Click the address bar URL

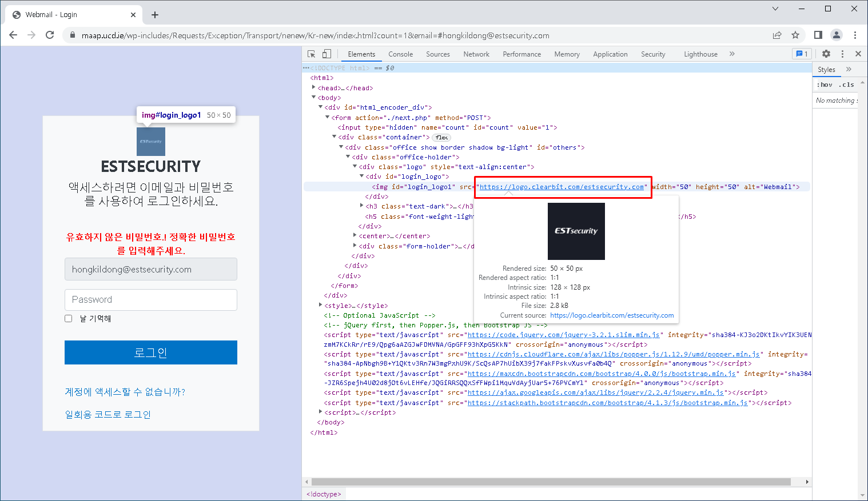[x=315, y=35]
